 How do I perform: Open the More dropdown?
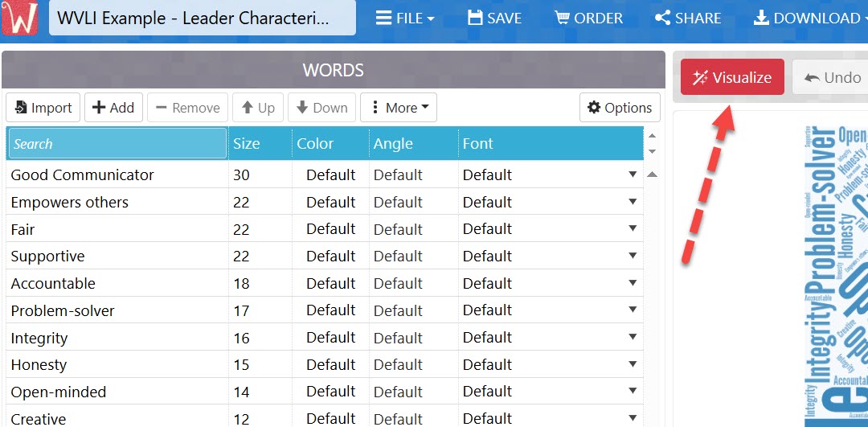(399, 108)
